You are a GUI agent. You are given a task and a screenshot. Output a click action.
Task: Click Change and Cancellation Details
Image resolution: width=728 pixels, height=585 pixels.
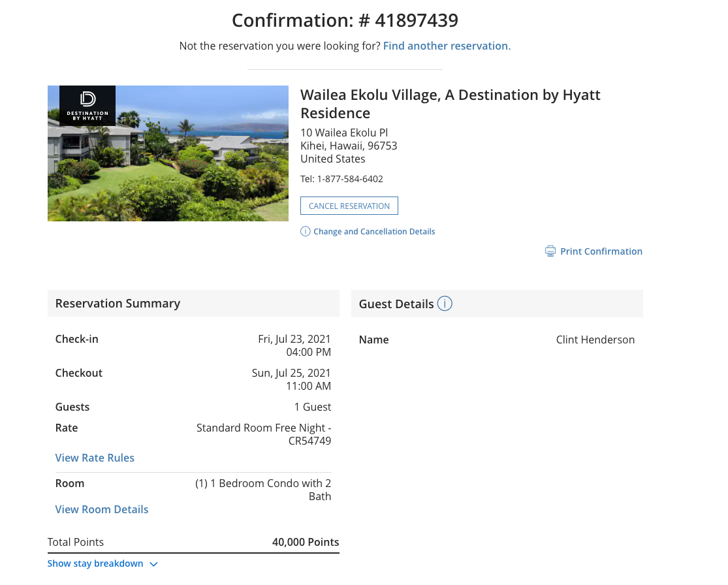[373, 231]
